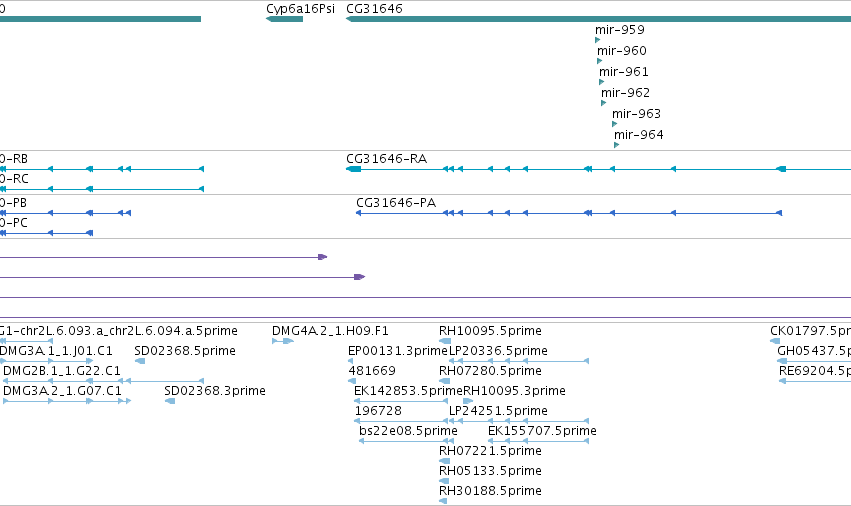The image size is (851, 506).
Task: Select the Cyp6a16Psi gene bar
Action: tap(284, 19)
